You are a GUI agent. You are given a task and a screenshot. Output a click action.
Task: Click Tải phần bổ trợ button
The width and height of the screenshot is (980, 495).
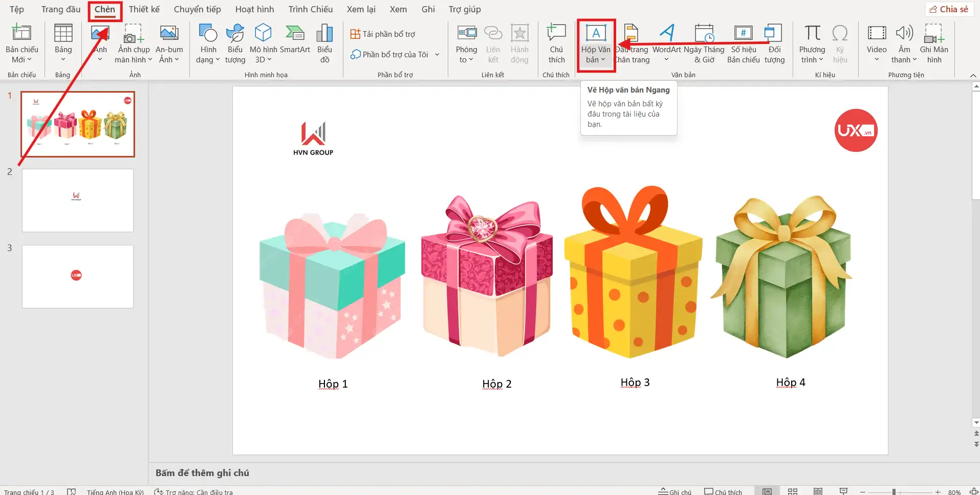pos(383,34)
